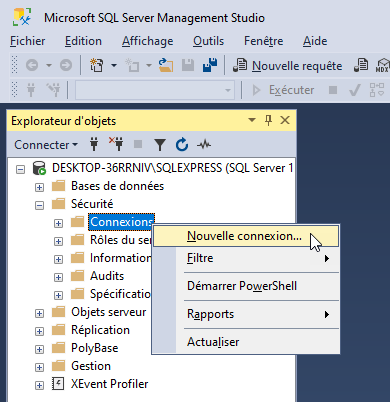
Task: Select the Connexions tree item
Action: click(x=121, y=222)
